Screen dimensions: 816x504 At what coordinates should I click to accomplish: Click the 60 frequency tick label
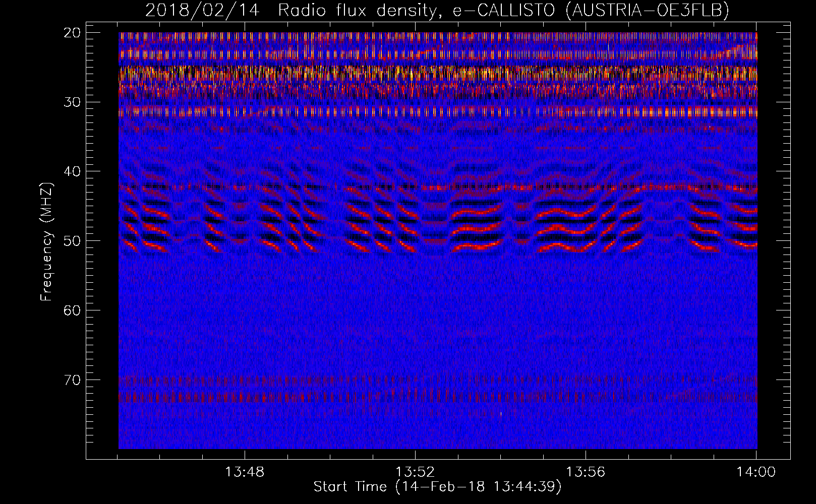[x=72, y=310]
